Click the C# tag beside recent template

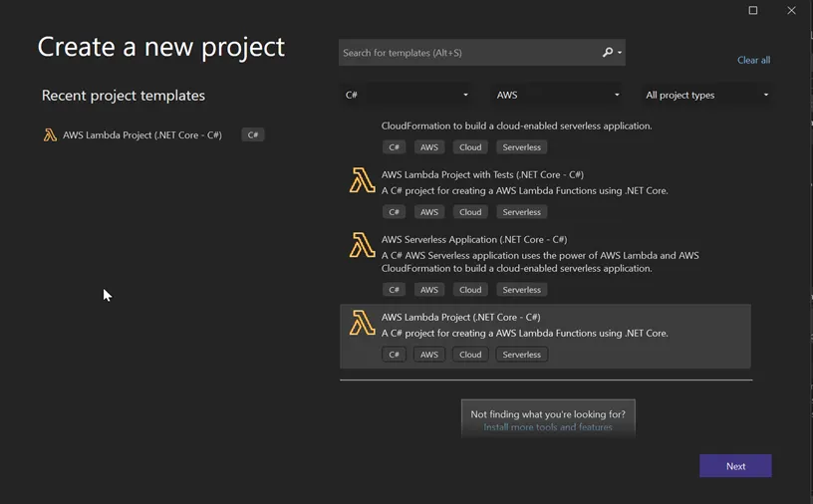coord(252,134)
